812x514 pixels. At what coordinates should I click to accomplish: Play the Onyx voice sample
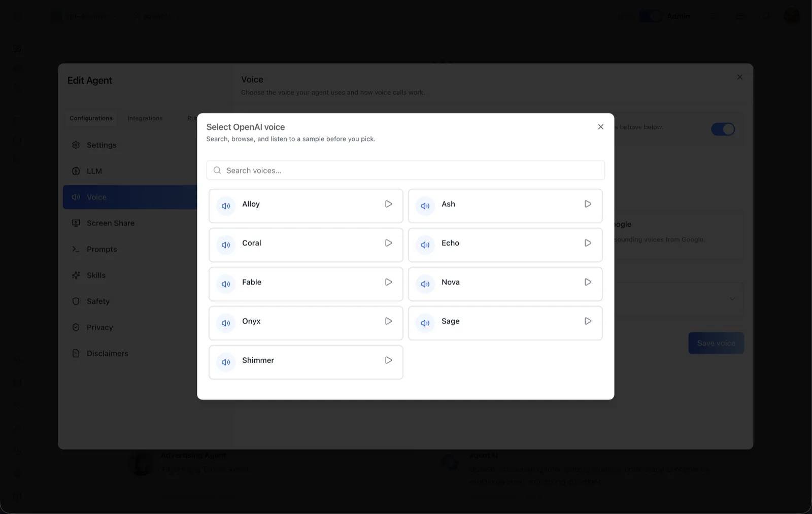pos(388,321)
